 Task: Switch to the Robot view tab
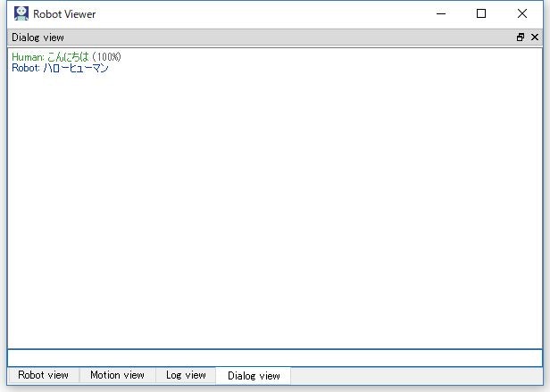pyautogui.click(x=43, y=375)
